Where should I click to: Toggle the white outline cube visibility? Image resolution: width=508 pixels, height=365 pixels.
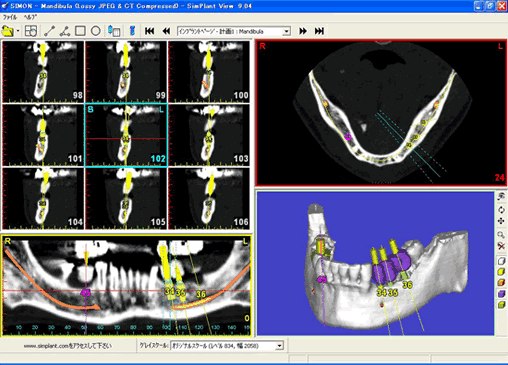501,261
